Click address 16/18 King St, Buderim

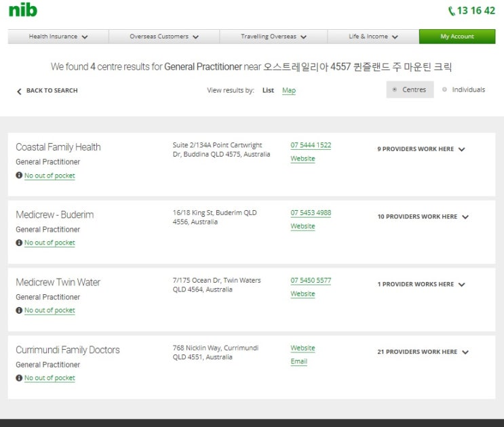(215, 217)
